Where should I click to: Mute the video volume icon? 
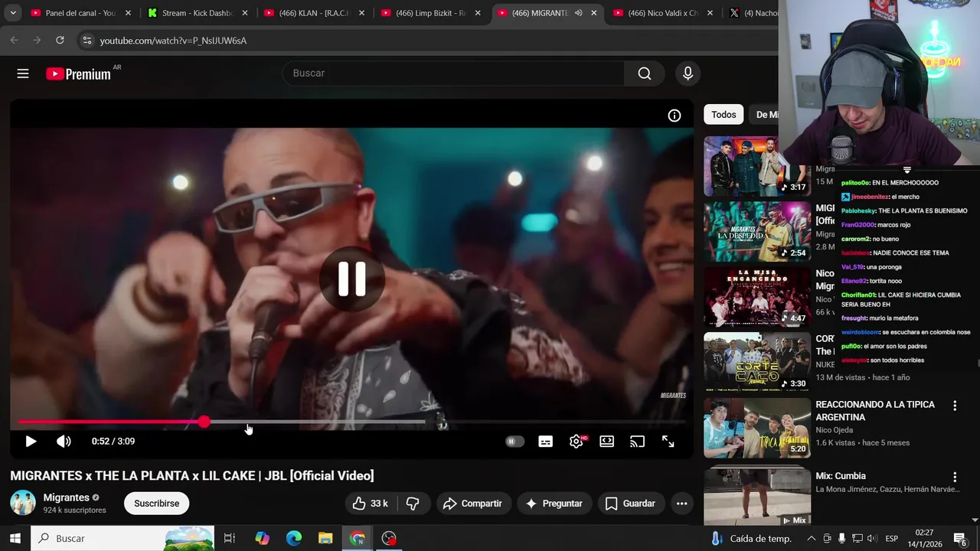click(x=64, y=442)
